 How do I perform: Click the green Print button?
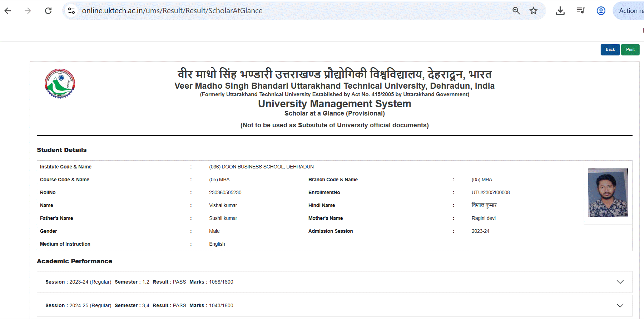[630, 50]
